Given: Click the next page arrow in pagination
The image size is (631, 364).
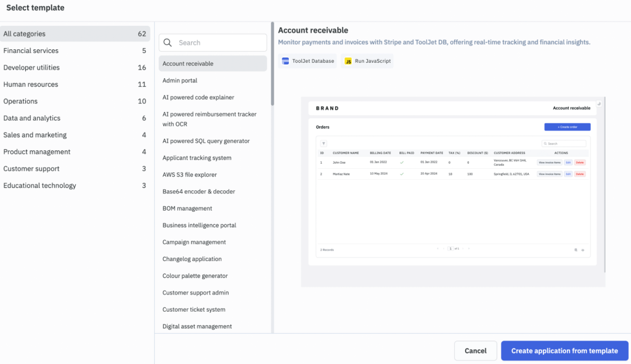Looking at the screenshot, I should (463, 248).
